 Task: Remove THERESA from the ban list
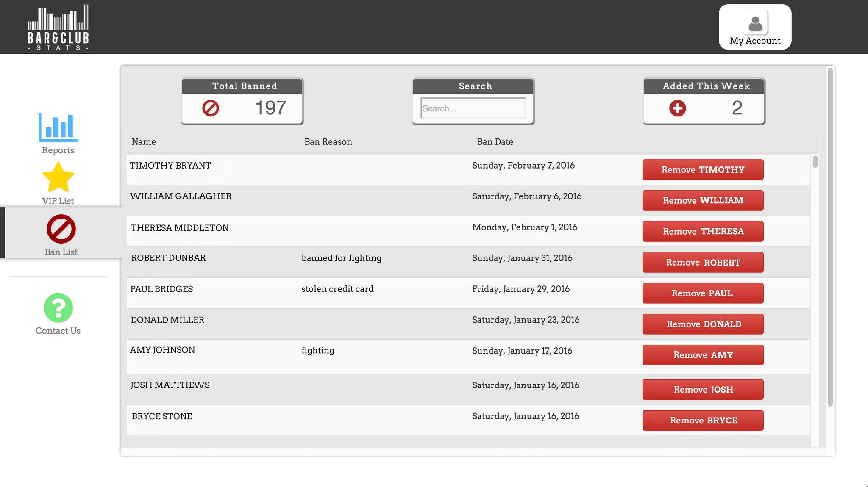pos(703,232)
